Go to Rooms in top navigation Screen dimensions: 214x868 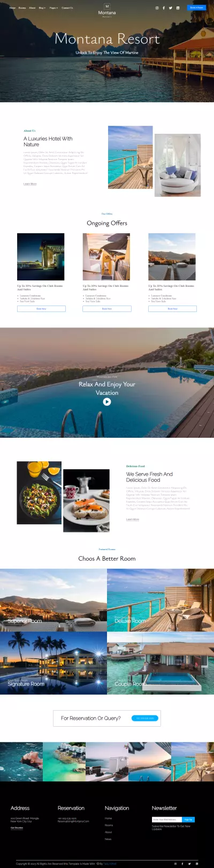coord(22,8)
